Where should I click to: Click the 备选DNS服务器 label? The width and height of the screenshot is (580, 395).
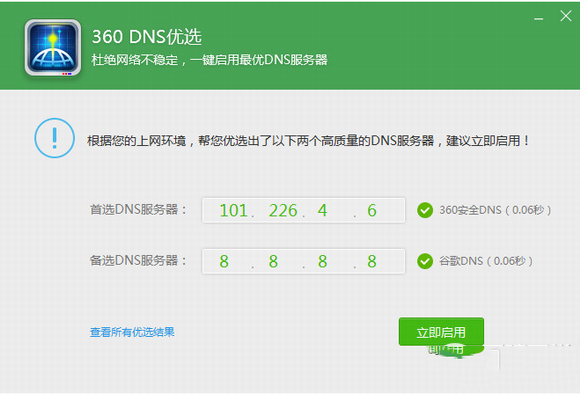coord(138,260)
